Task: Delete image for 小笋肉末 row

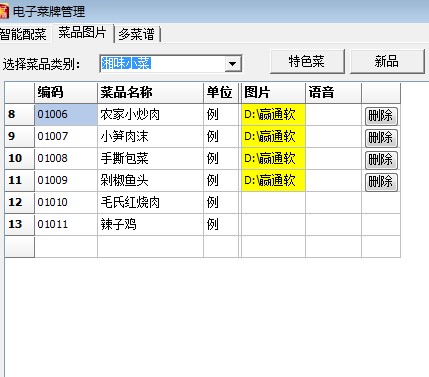Action: pos(381,138)
